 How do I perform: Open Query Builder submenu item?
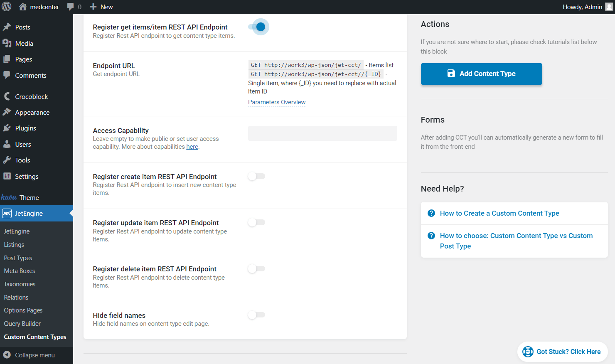pos(22,324)
